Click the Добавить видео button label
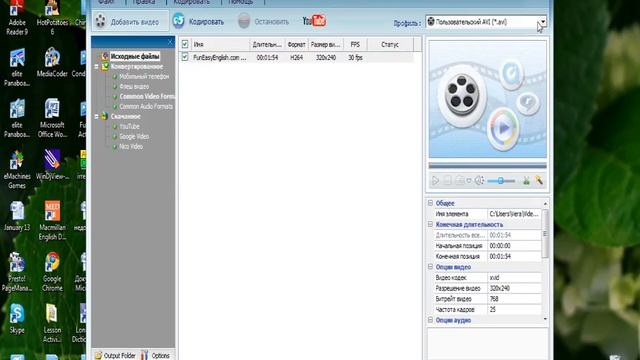This screenshot has width=640, height=360. click(x=135, y=22)
